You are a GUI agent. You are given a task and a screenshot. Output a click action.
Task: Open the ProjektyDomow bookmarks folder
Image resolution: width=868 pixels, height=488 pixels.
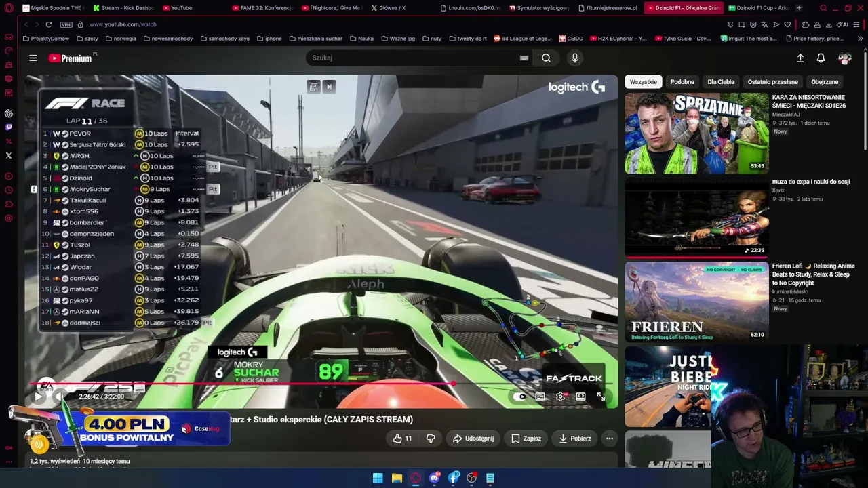[x=46, y=39]
